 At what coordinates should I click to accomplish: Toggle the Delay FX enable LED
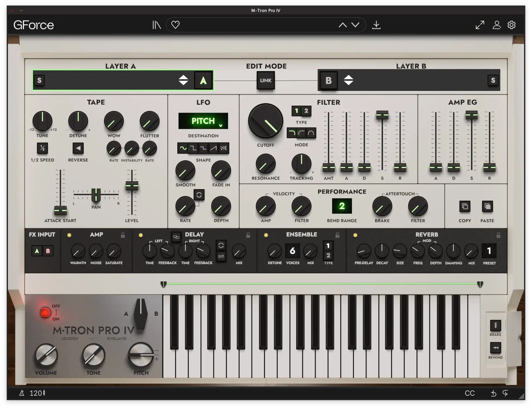pyautogui.click(x=141, y=235)
